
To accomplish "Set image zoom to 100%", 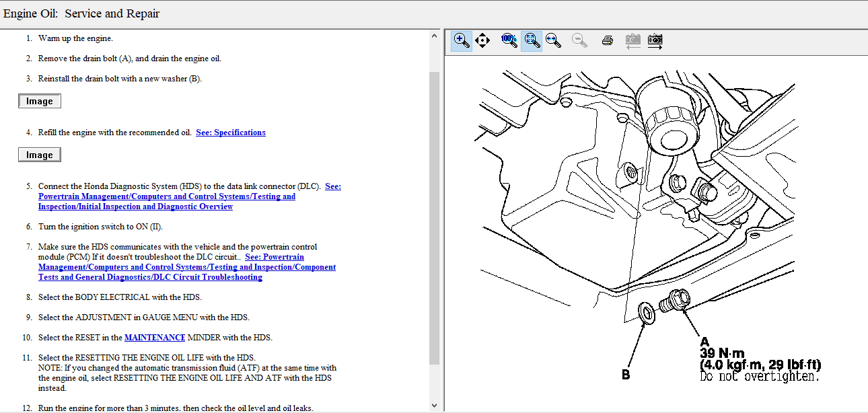I will point(509,40).
